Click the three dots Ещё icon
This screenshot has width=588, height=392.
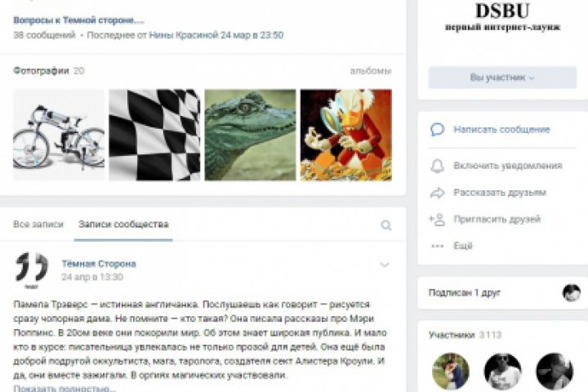pyautogui.click(x=437, y=246)
